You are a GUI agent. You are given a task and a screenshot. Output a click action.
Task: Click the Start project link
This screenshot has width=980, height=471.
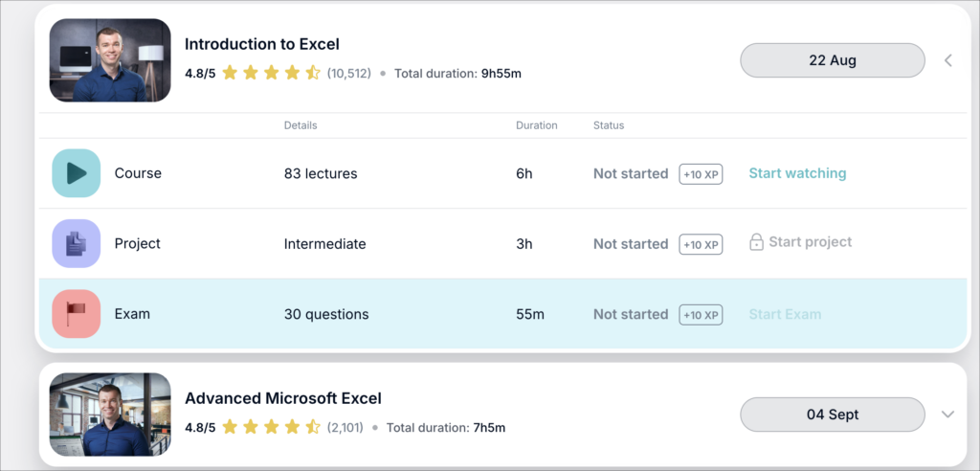(810, 243)
